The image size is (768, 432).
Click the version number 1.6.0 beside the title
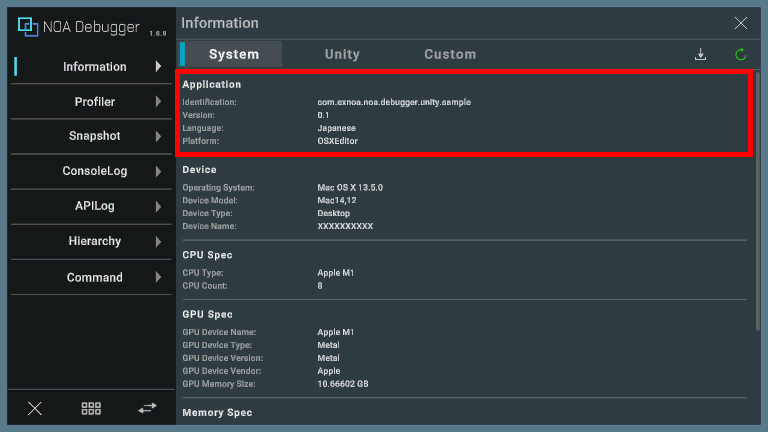pyautogui.click(x=158, y=33)
